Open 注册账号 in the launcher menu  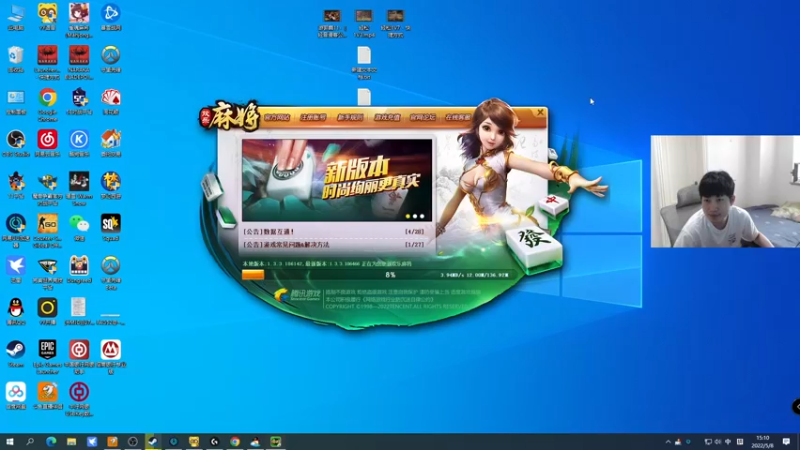point(313,117)
